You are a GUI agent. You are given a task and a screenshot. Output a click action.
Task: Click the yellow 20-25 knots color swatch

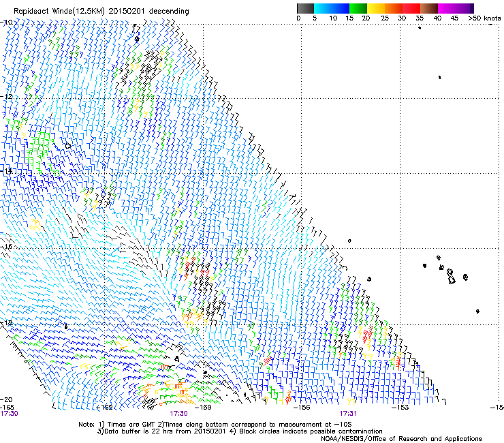376,8
